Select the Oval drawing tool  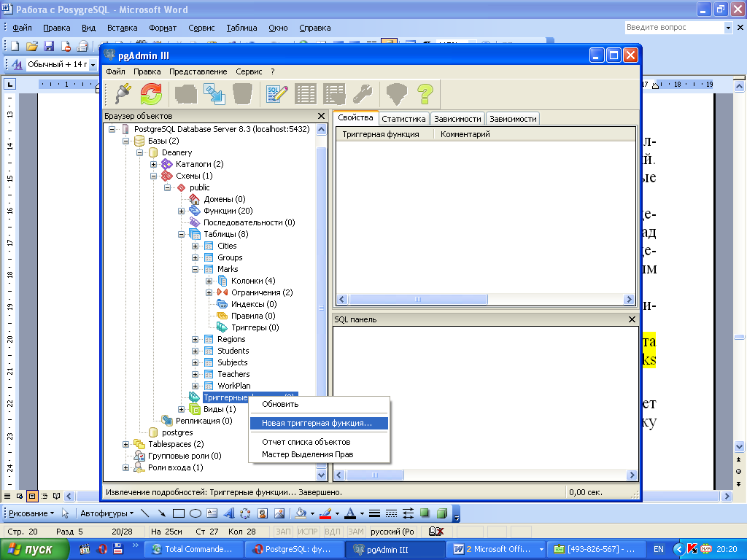click(196, 513)
